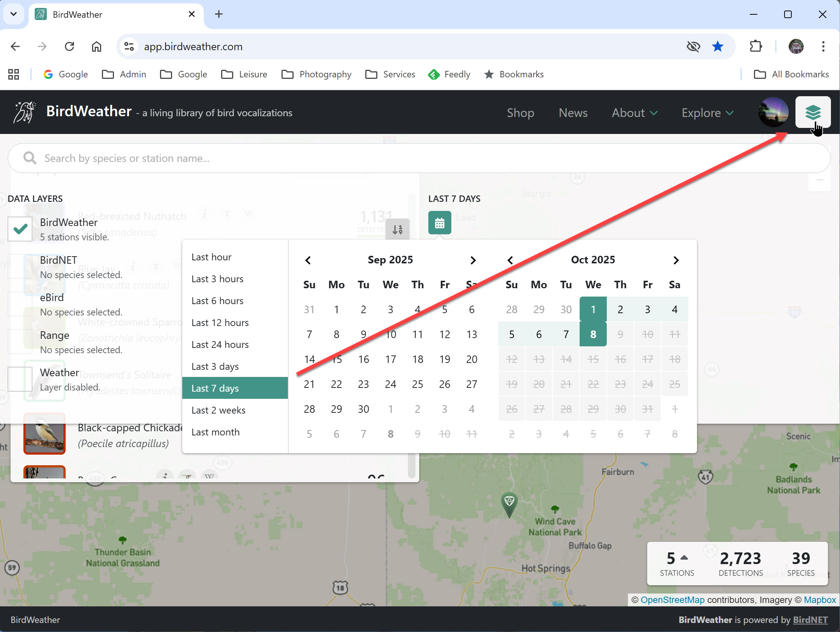Click the data layers stack icon
Viewport: 840px width, 632px height.
[812, 112]
